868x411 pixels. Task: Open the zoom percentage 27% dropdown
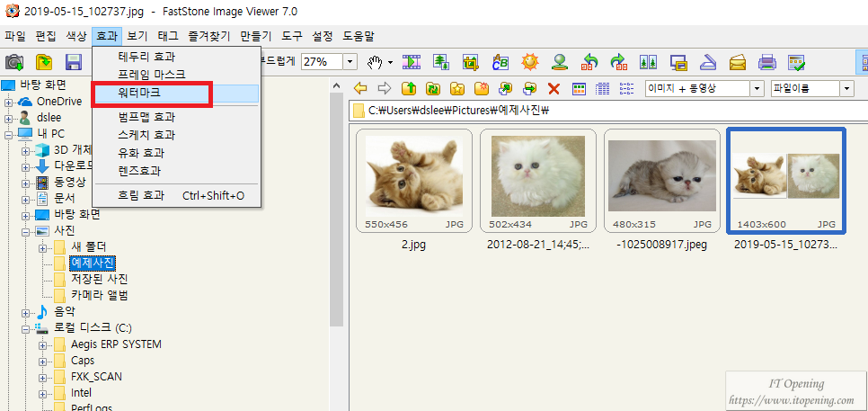tap(350, 62)
